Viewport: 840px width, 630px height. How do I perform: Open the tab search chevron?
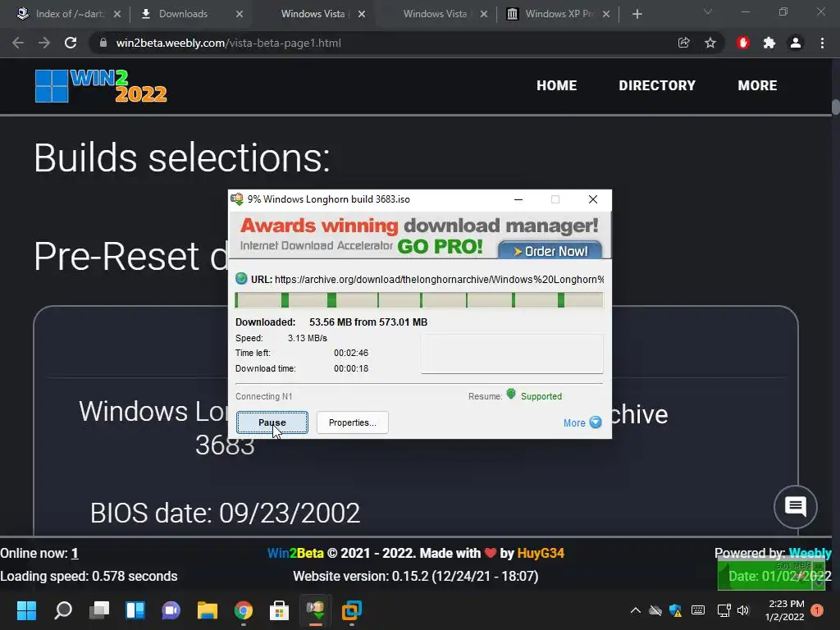[708, 11]
